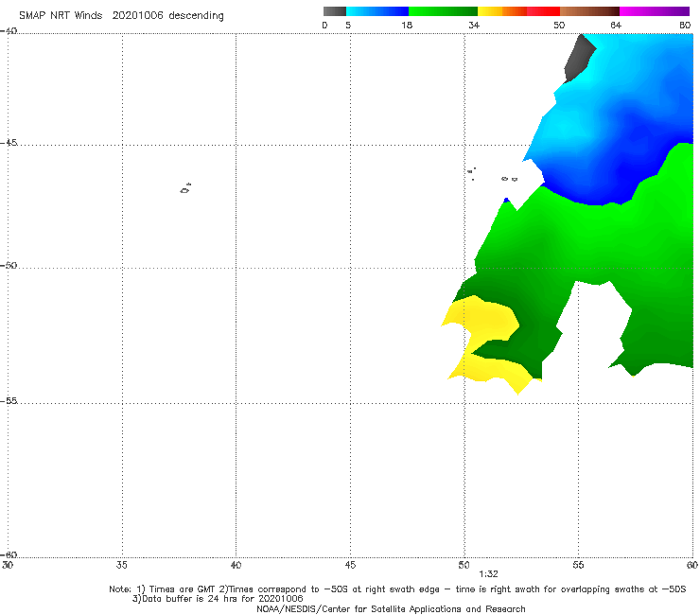Click the longitude axis label '40'
The width and height of the screenshot is (700, 615).
[236, 565]
